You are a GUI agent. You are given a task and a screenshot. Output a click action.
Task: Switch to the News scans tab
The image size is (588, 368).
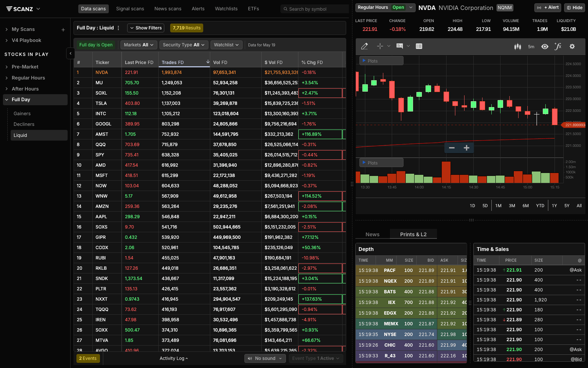(x=168, y=9)
